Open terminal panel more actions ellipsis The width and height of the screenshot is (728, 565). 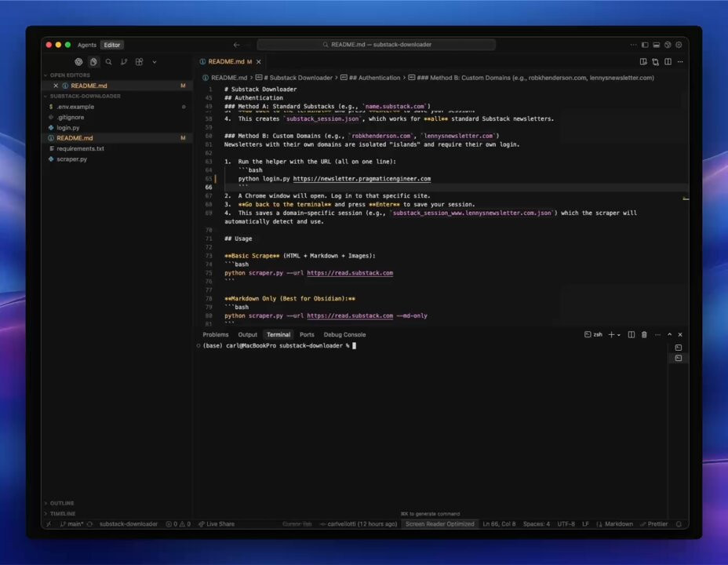point(657,335)
